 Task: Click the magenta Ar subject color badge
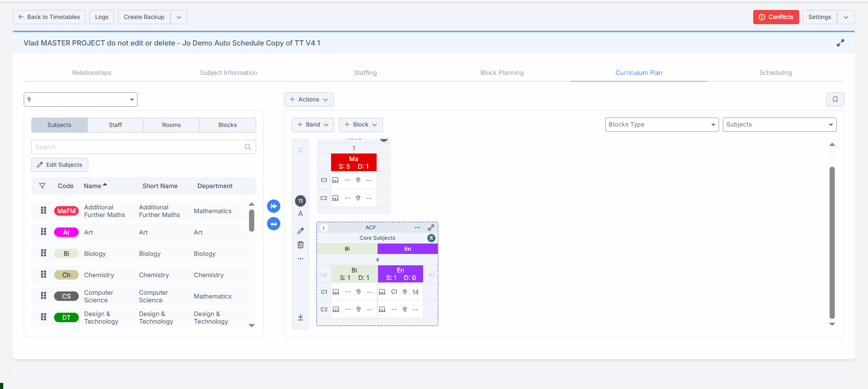tap(66, 233)
